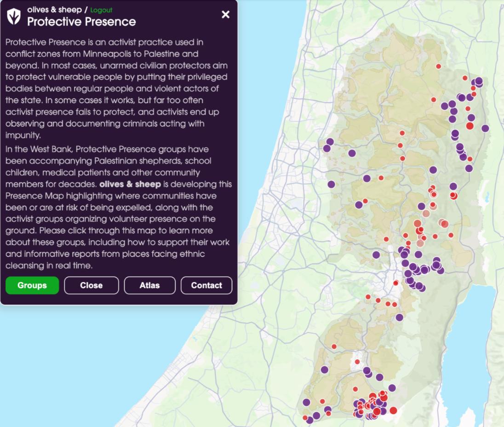Open the Groups button

point(32,285)
